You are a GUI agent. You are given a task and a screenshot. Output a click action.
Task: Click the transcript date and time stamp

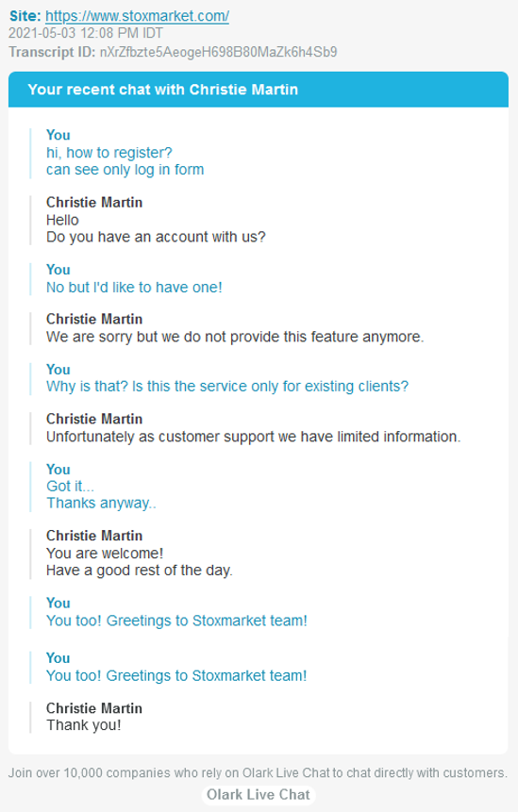[86, 33]
